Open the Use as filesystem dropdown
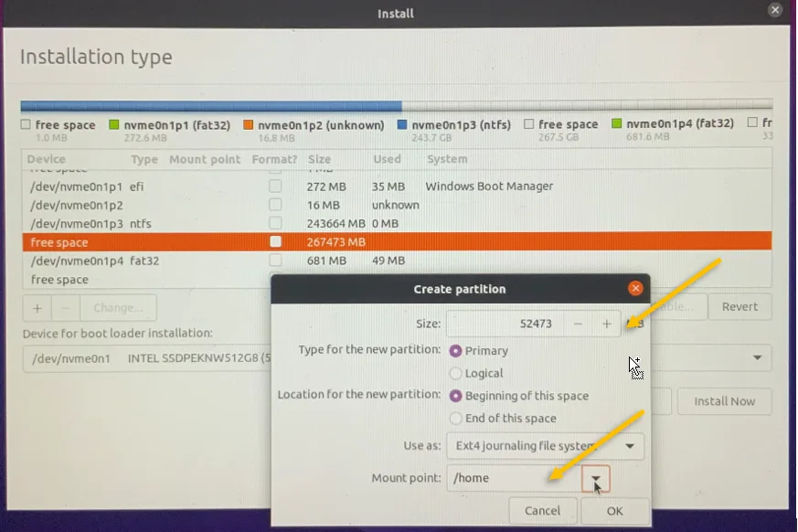The width and height of the screenshot is (798, 532). 545,446
